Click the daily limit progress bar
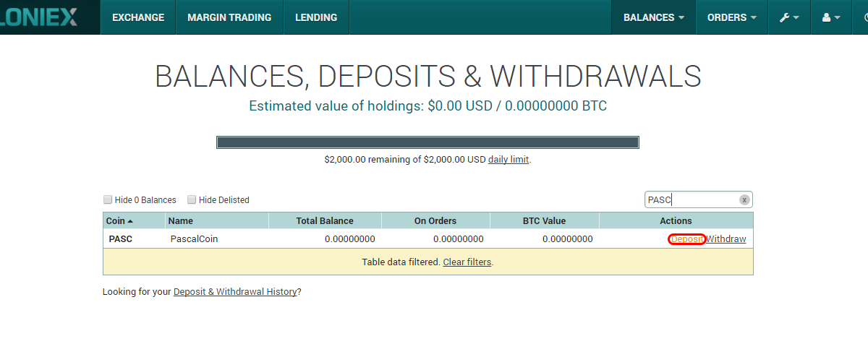 pos(427,142)
